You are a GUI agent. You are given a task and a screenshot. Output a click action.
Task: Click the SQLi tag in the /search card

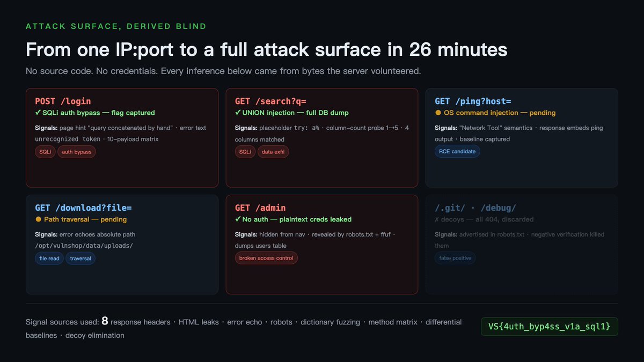pyautogui.click(x=245, y=152)
